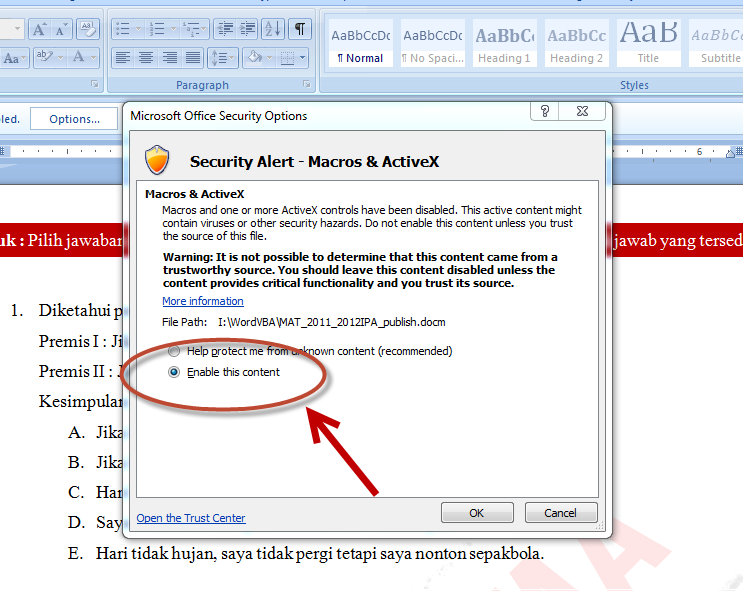This screenshot has height=591, width=743.
Task: Click the Clear Formatting eraser icon
Action: click(88, 29)
